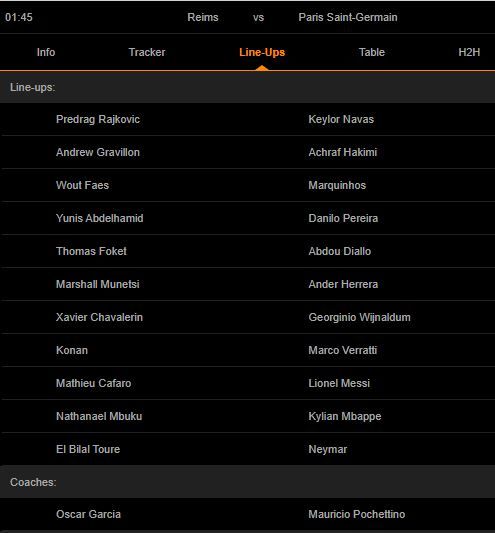Select player Konan
This screenshot has width=495, height=533.
[x=72, y=350]
